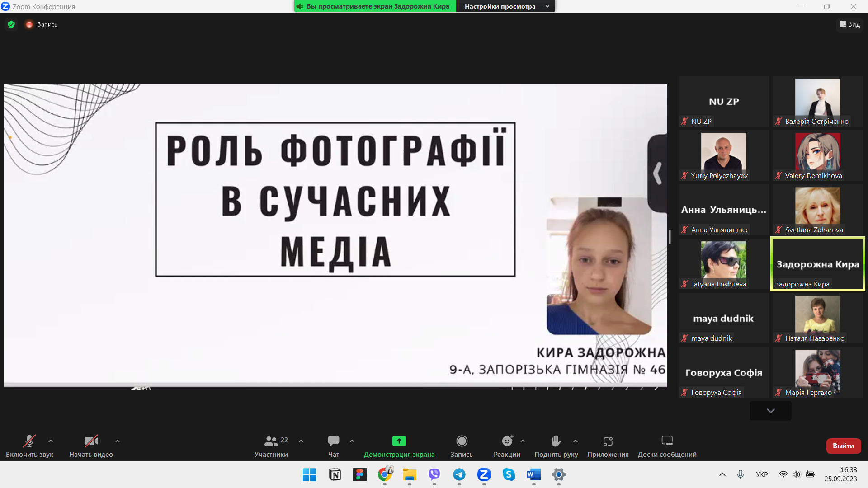
Task: Show more participants with down chevron
Action: pos(771,411)
